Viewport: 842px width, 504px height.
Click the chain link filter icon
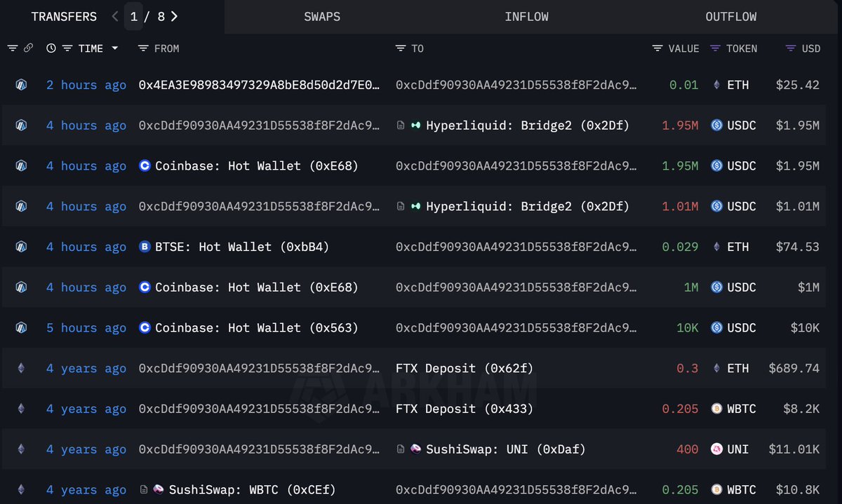point(28,48)
